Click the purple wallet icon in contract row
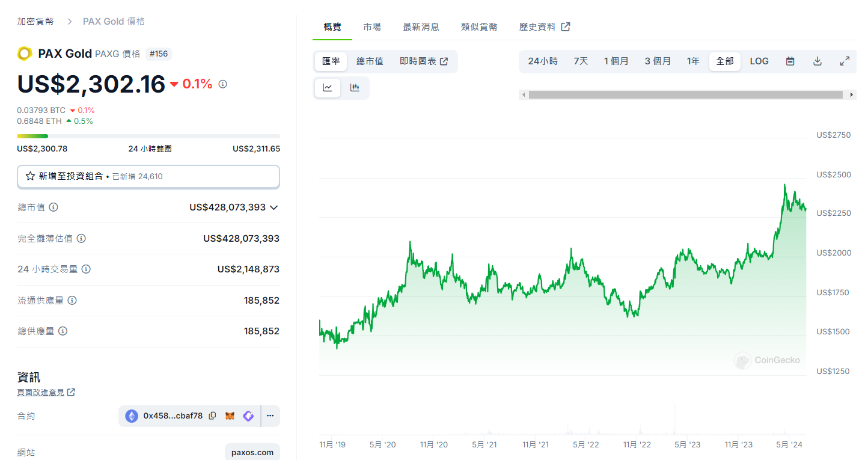868x460 pixels. click(x=248, y=416)
